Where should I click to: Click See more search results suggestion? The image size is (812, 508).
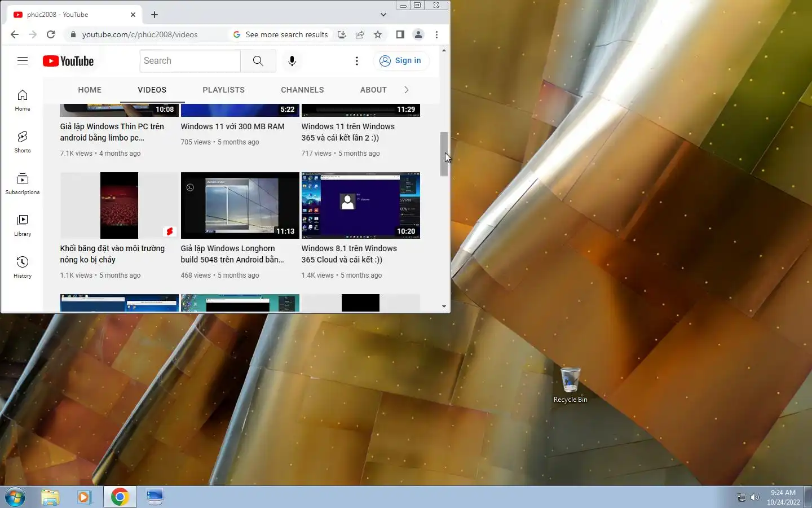tap(281, 34)
